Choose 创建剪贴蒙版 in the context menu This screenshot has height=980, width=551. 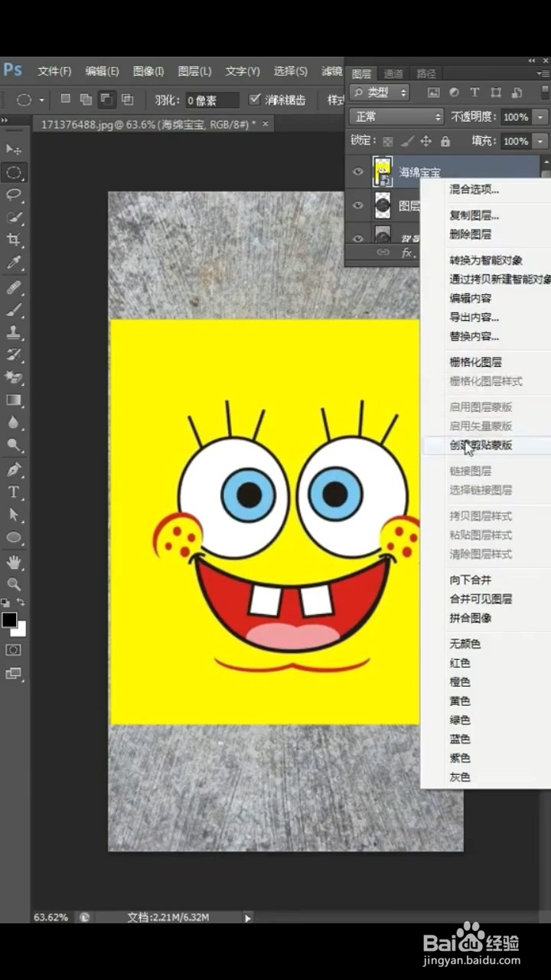click(x=481, y=445)
